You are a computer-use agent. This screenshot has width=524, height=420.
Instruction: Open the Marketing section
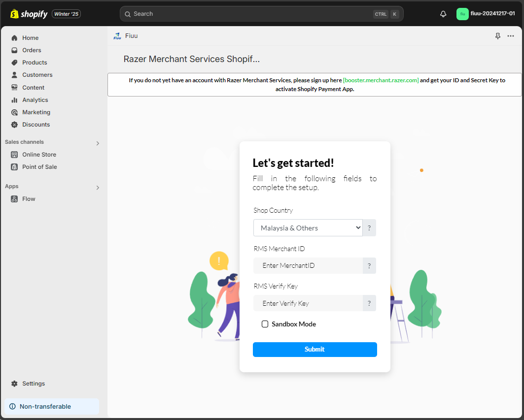36,112
